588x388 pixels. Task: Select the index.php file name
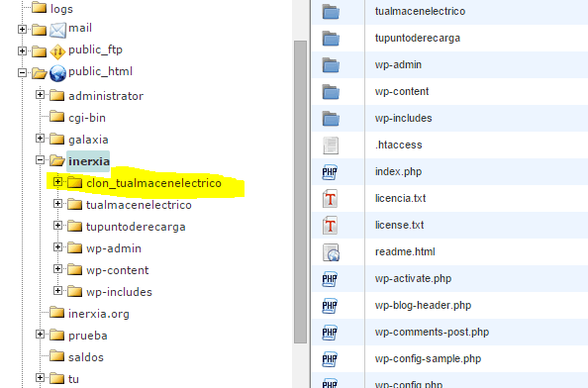(x=398, y=171)
